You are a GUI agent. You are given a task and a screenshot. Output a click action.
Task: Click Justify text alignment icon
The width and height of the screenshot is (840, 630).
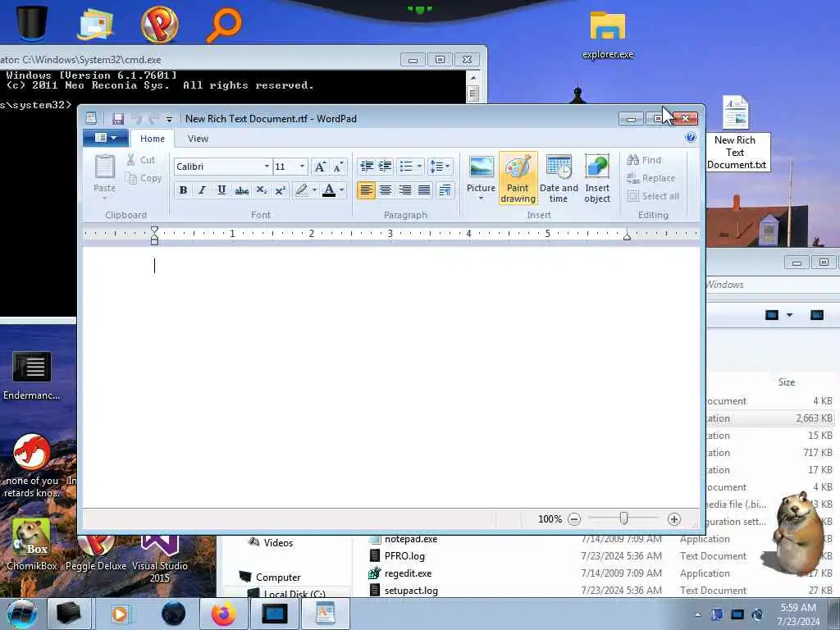424,190
